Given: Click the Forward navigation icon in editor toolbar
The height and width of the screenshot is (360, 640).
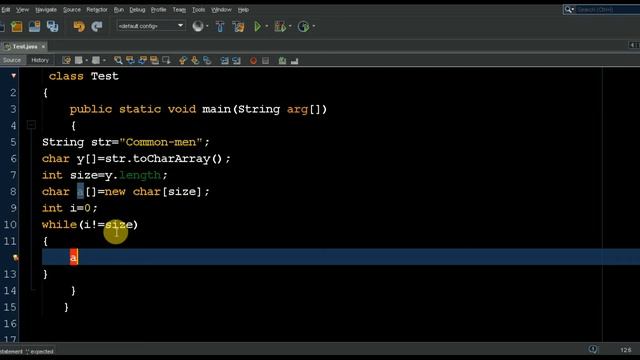Looking at the screenshot, I should coord(96,61).
